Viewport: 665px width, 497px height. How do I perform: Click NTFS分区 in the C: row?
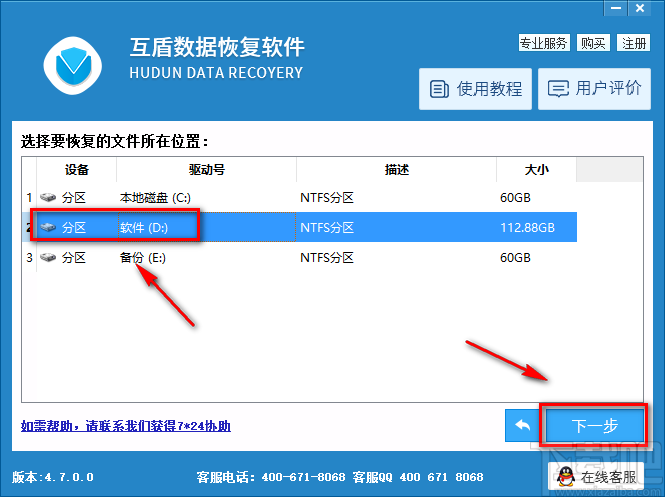point(327,198)
